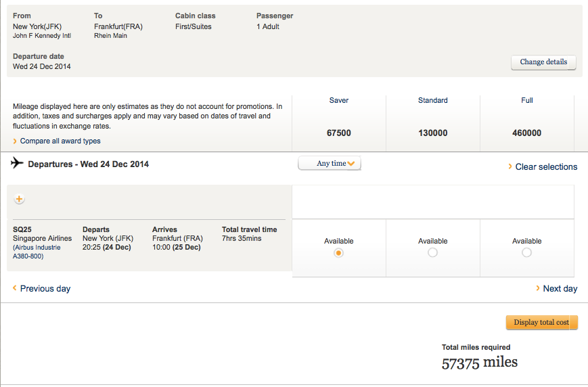Open the Any time dropdown

tap(330, 164)
